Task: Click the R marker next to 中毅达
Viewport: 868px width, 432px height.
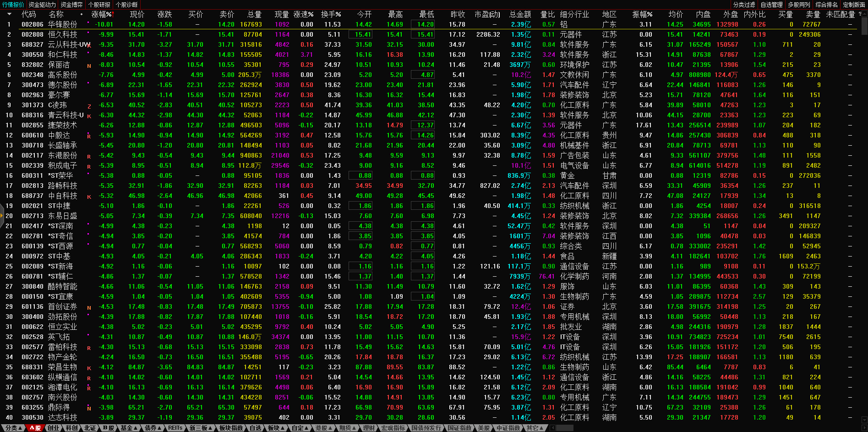Action: pyautogui.click(x=89, y=136)
